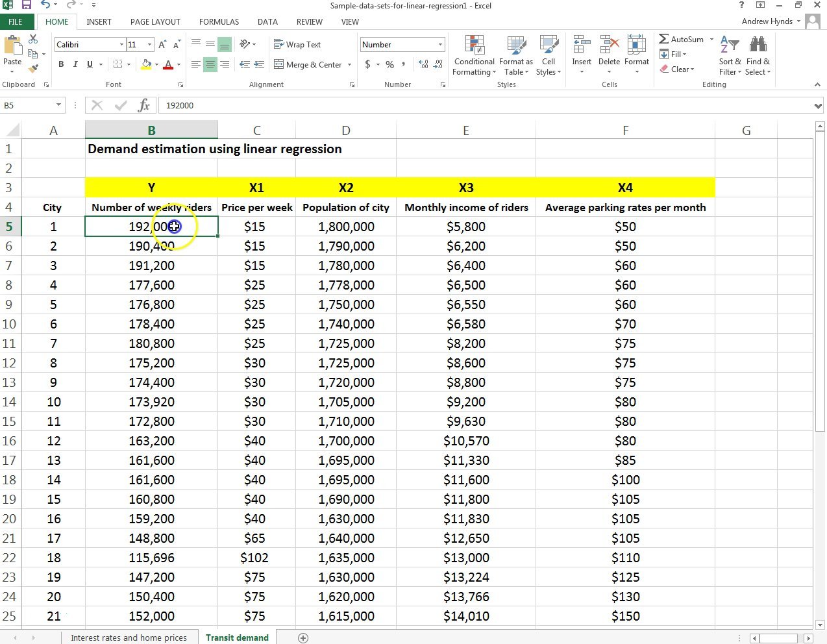Open the Number format dropdown
The image size is (827, 644).
[440, 44]
